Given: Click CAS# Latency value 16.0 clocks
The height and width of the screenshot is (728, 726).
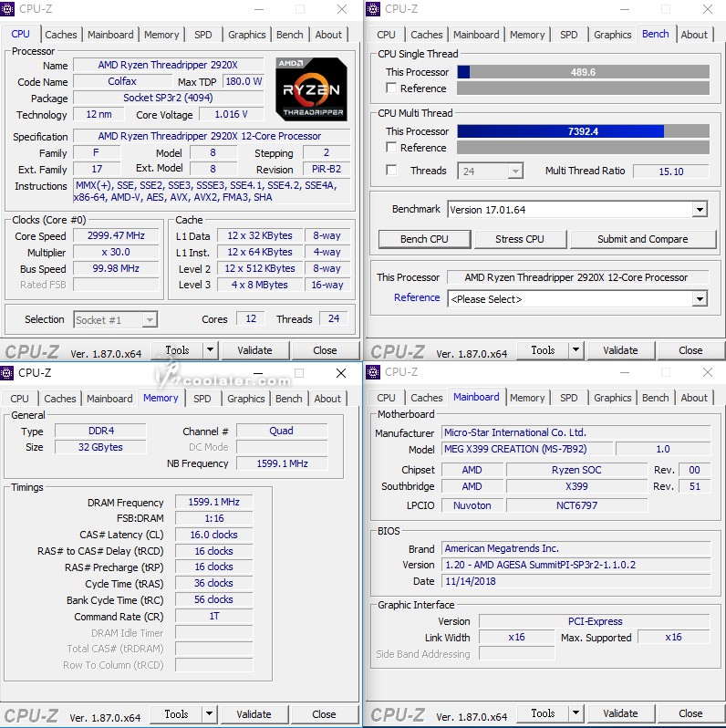Looking at the screenshot, I should [x=214, y=535].
